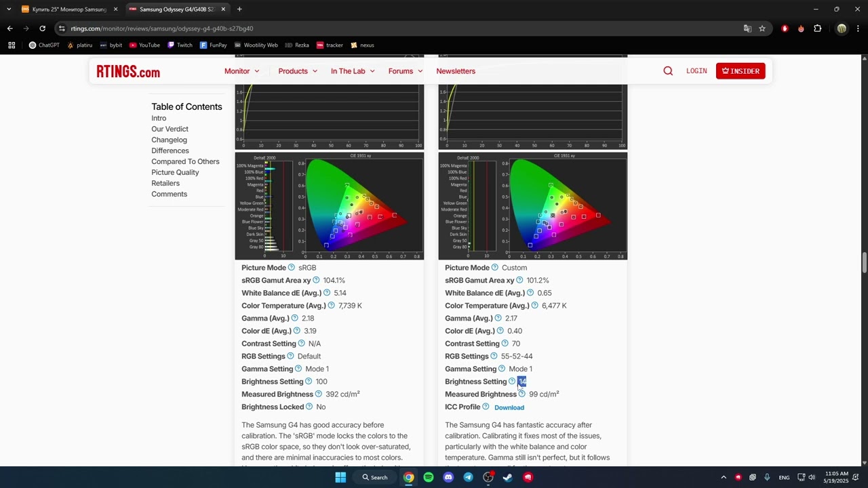Image resolution: width=868 pixels, height=488 pixels.
Task: Go back to the previous page
Action: coord(10,28)
